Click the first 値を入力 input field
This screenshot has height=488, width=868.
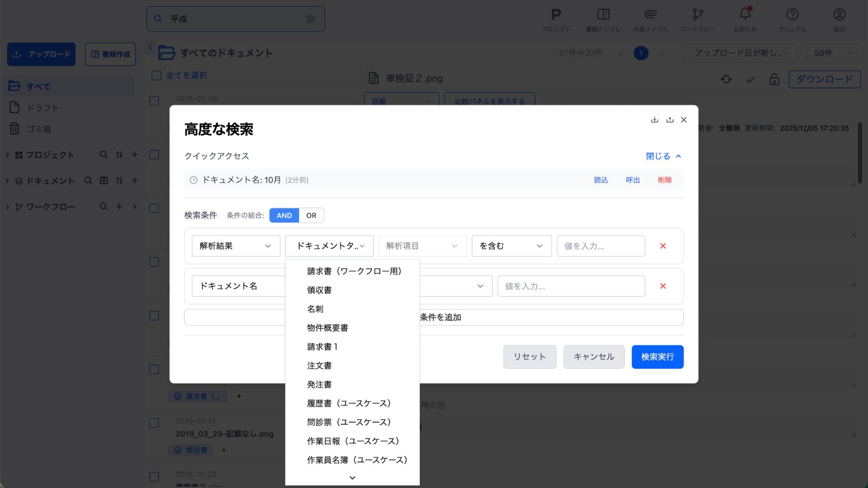[600, 246]
